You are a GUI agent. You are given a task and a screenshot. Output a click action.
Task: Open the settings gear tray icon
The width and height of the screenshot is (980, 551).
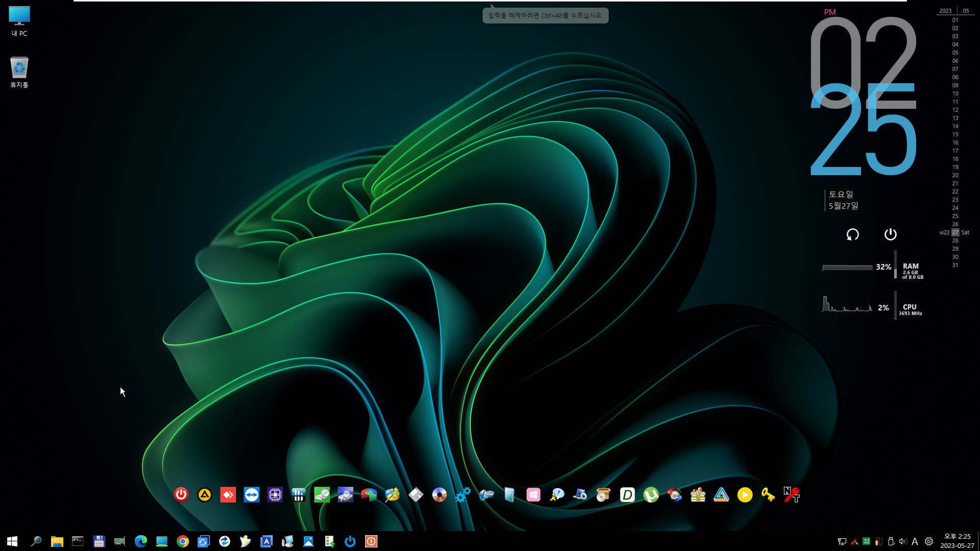click(x=929, y=541)
